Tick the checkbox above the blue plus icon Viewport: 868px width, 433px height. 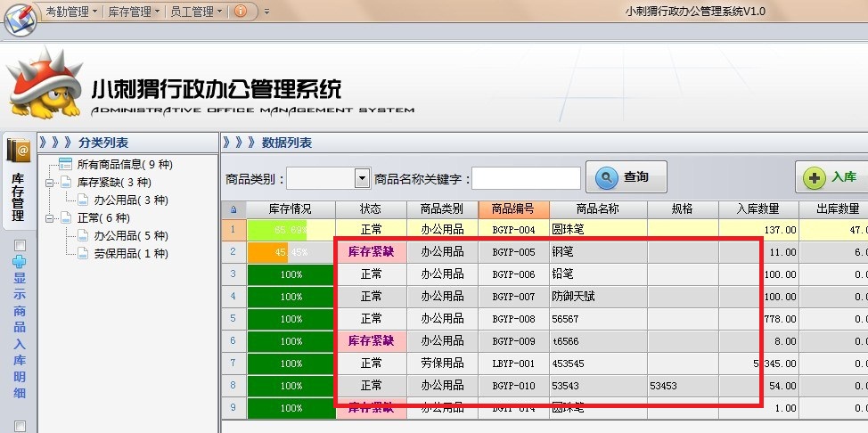(20, 245)
